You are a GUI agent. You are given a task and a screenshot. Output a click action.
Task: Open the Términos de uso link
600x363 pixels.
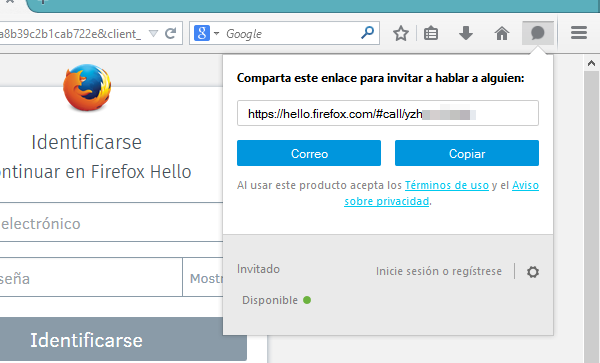click(447, 185)
